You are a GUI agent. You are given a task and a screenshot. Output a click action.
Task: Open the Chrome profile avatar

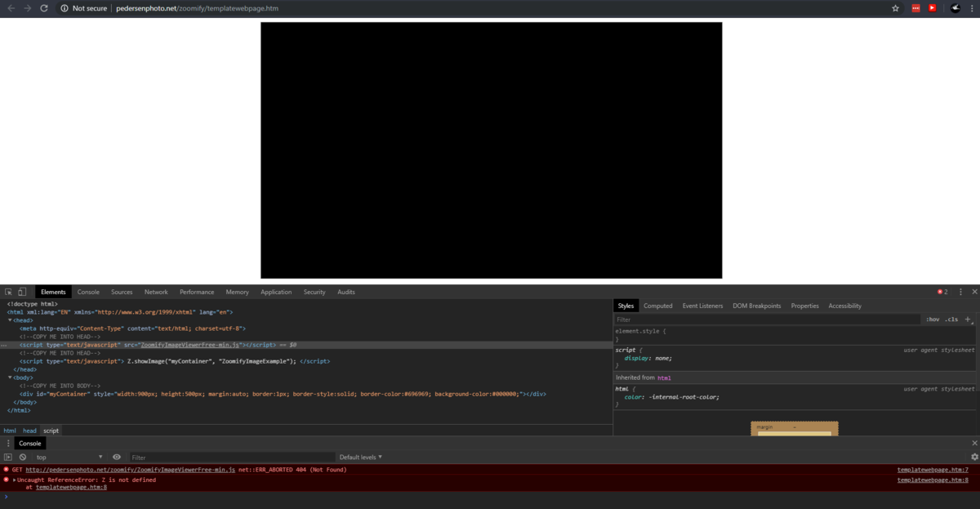(x=955, y=8)
